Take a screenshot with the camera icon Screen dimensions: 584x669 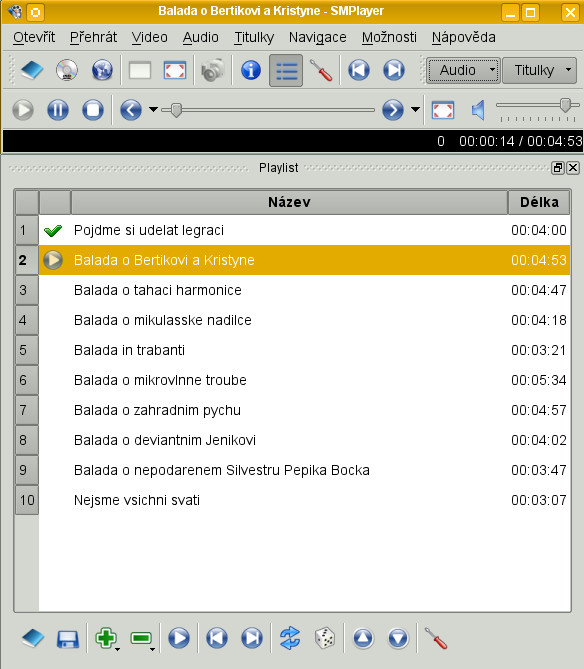(212, 70)
